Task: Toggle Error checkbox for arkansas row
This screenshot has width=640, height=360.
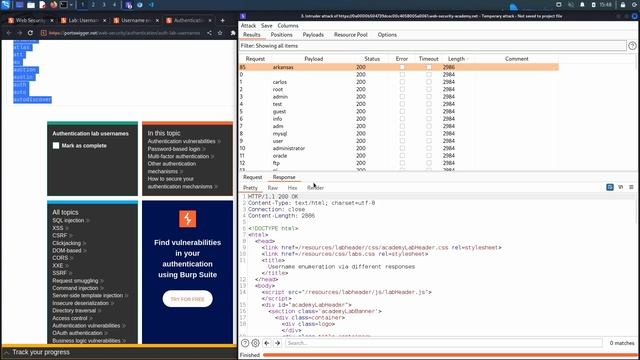Action: click(x=402, y=67)
